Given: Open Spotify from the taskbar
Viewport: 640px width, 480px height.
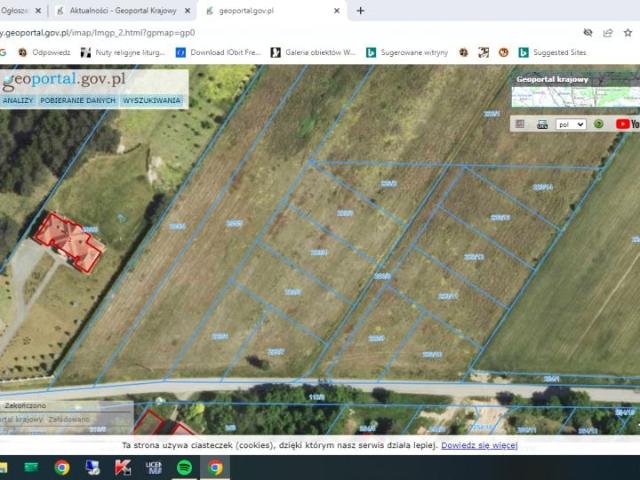Looking at the screenshot, I should [x=184, y=467].
